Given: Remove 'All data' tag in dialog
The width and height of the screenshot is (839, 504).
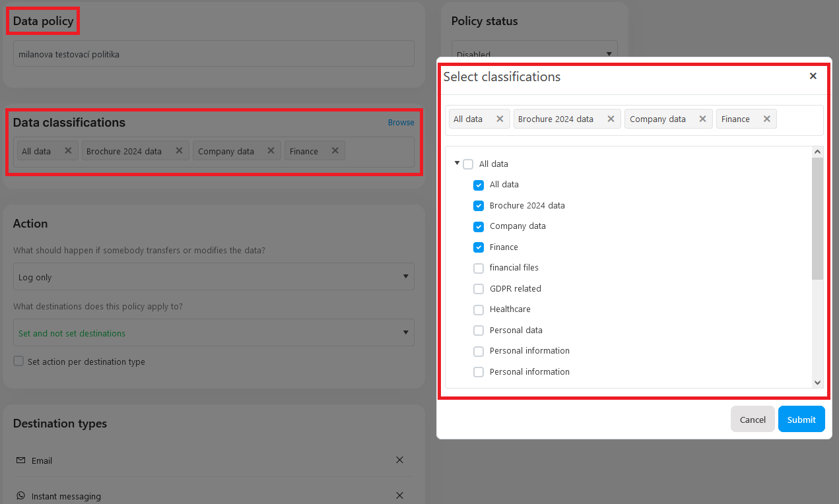Looking at the screenshot, I should click(500, 119).
